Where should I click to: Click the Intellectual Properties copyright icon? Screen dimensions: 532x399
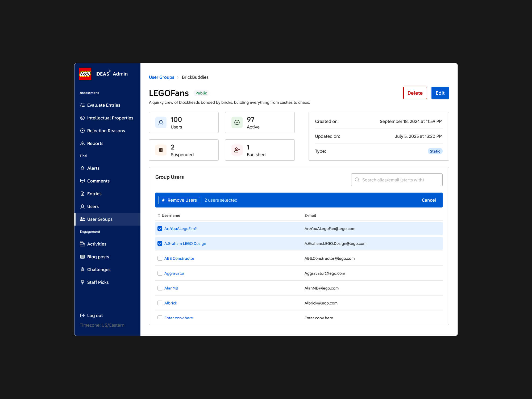pyautogui.click(x=82, y=118)
